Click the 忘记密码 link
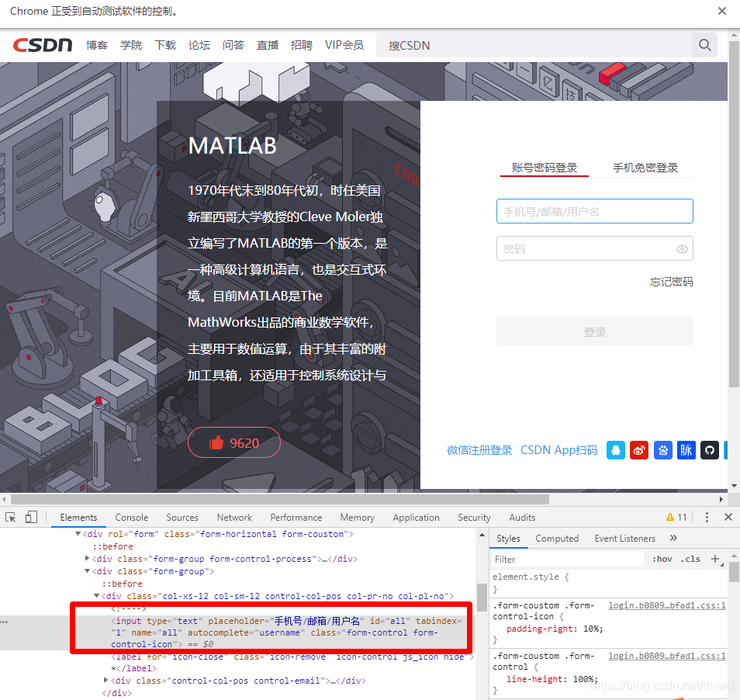The image size is (740, 700). 671,282
